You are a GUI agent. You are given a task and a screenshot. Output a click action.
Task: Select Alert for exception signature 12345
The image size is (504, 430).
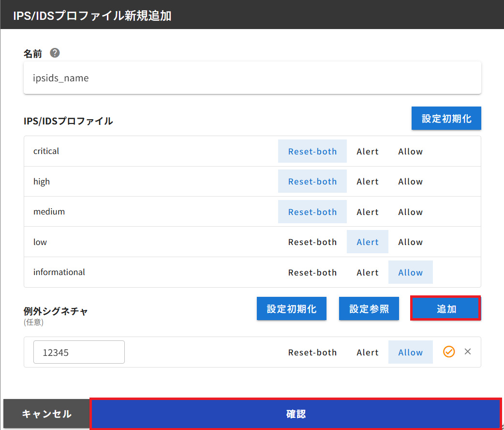click(x=367, y=352)
